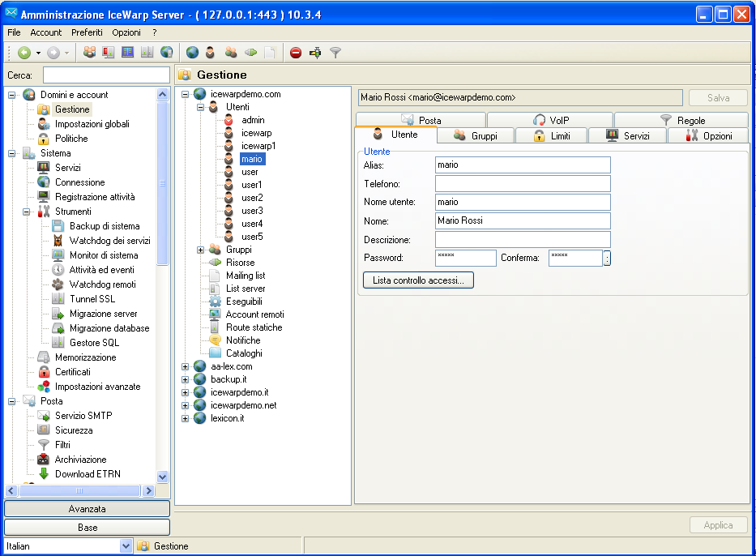
Task: Click the grey bar chart toolbar icon
Action: coord(147,52)
